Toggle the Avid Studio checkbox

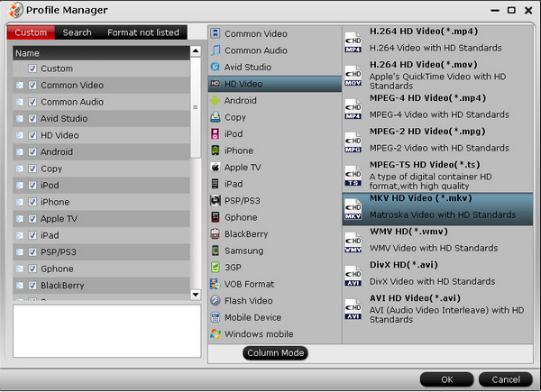(32, 119)
